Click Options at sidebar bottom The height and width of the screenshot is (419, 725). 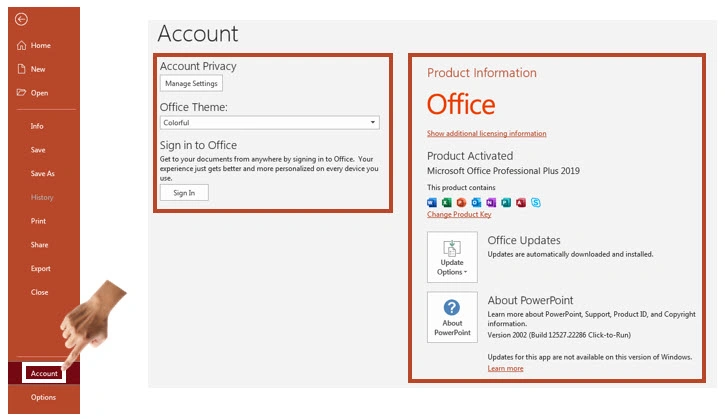pos(43,397)
